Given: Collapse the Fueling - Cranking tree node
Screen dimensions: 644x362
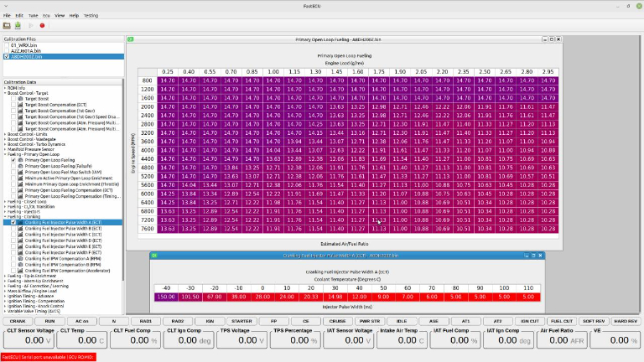Looking at the screenshot, I should (x=4, y=217).
